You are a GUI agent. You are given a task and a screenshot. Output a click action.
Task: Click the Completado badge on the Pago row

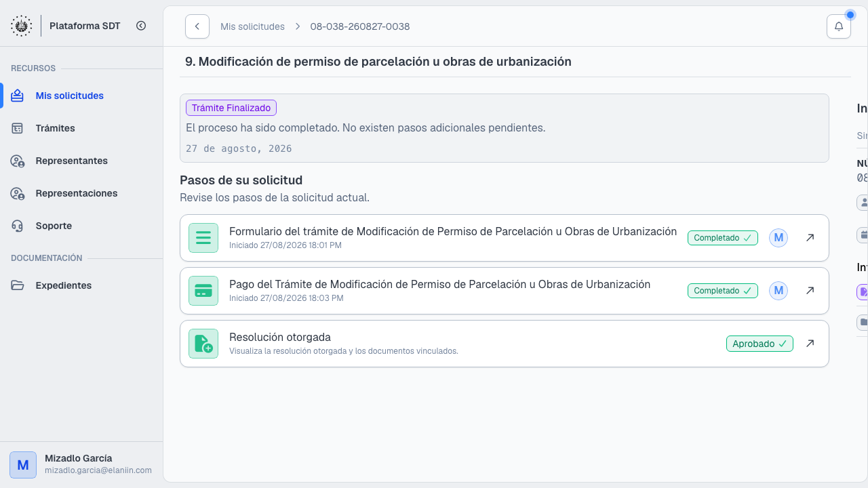(723, 291)
